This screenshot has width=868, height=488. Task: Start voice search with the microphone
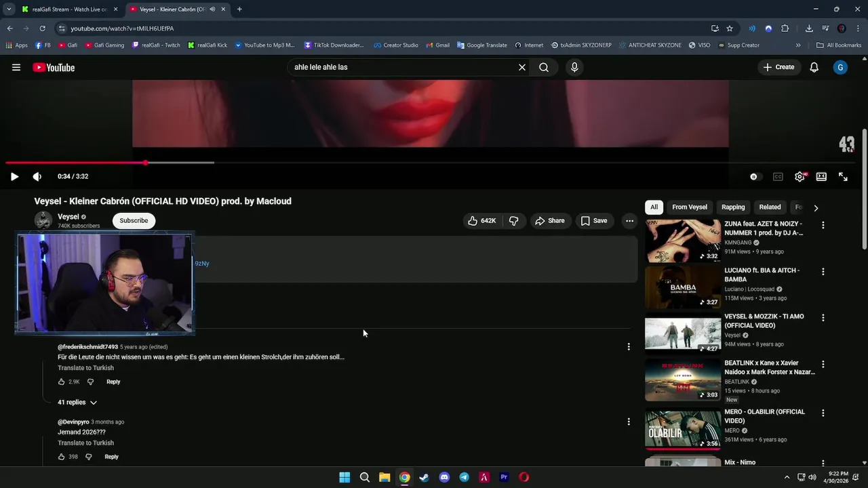[x=574, y=67]
